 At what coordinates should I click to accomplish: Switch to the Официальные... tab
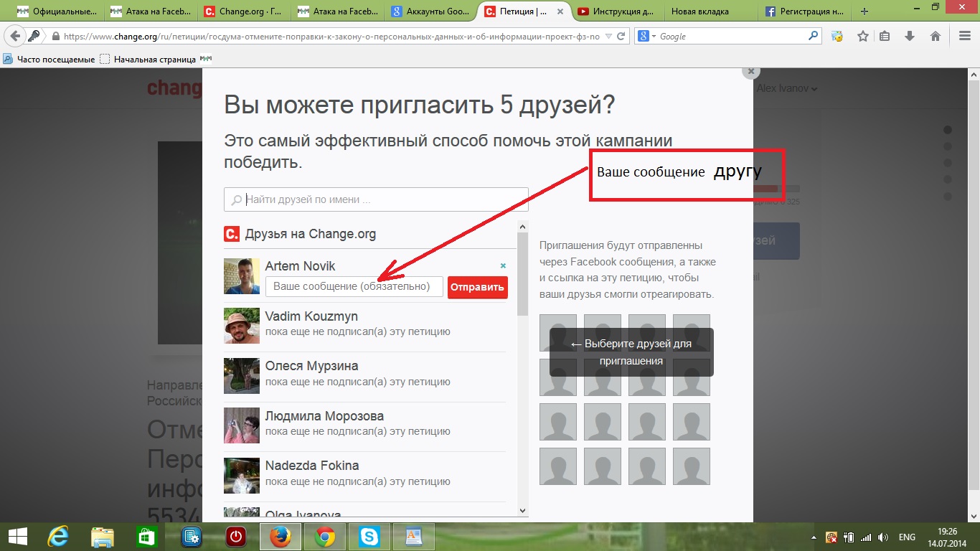tap(58, 11)
